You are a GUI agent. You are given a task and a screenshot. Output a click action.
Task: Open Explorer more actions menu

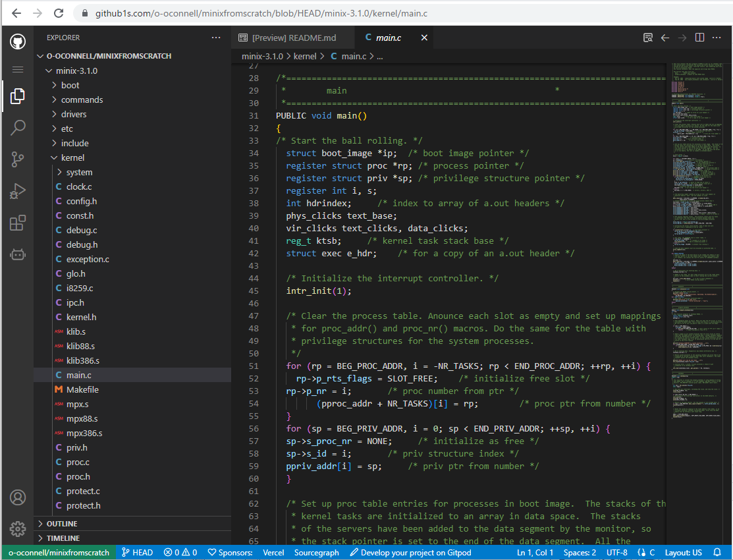pyautogui.click(x=216, y=38)
